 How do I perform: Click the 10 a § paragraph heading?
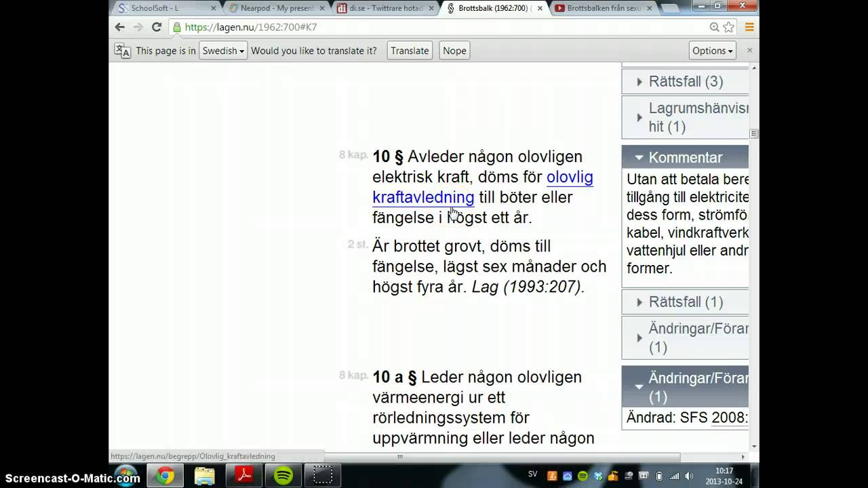(x=395, y=377)
